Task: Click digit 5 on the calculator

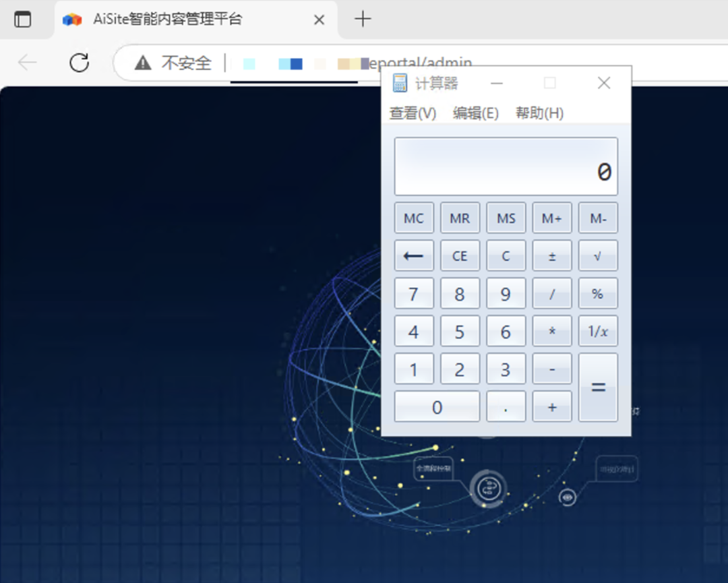Action: coord(460,331)
